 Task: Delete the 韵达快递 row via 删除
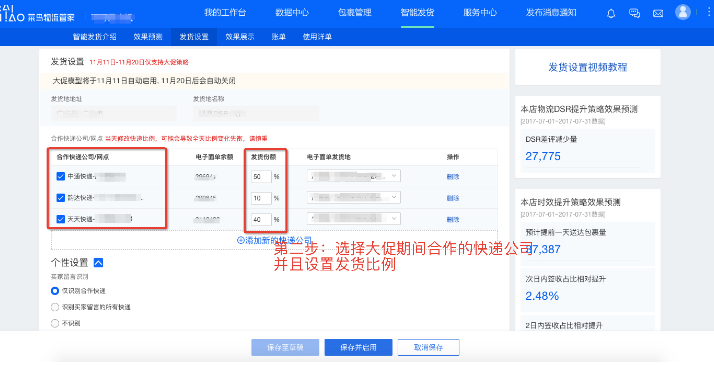[453, 198]
